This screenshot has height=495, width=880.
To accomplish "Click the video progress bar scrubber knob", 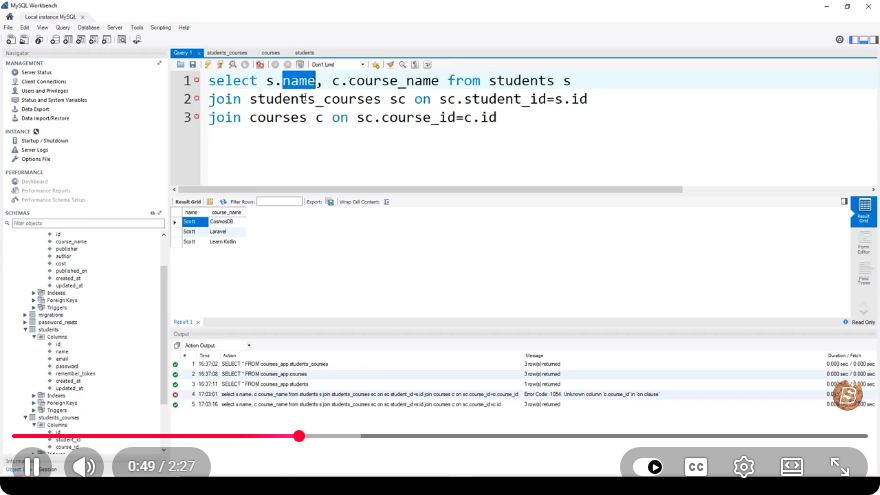I will pyautogui.click(x=299, y=436).
